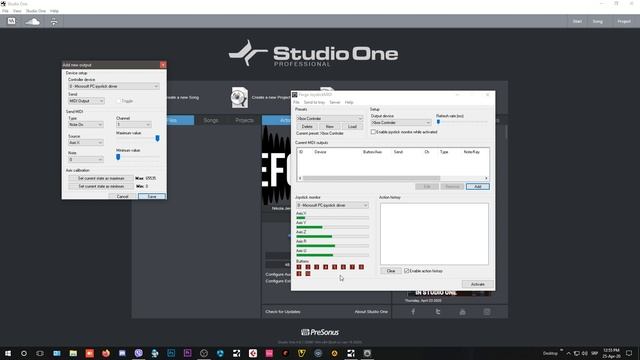Switch to the Projects tab on the start page
The height and width of the screenshot is (360, 640).
click(244, 120)
